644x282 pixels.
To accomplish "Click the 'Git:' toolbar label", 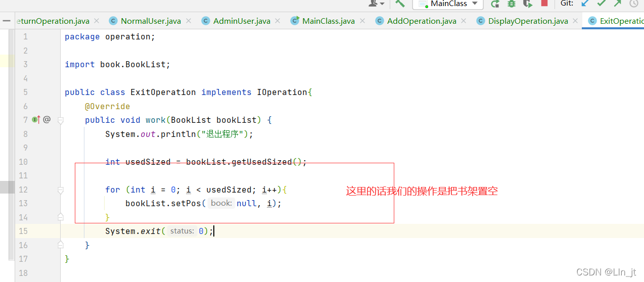I will click(x=567, y=3).
